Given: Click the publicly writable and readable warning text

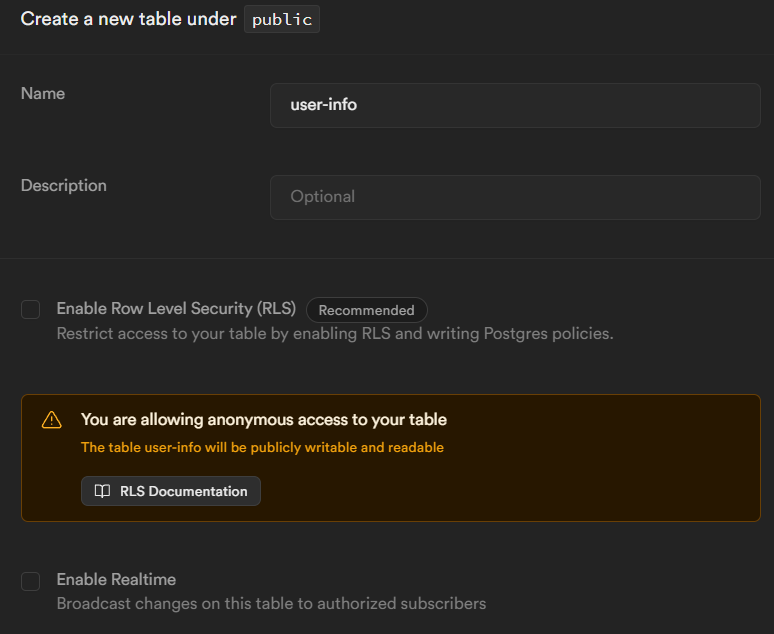Looking at the screenshot, I should click(x=262, y=448).
